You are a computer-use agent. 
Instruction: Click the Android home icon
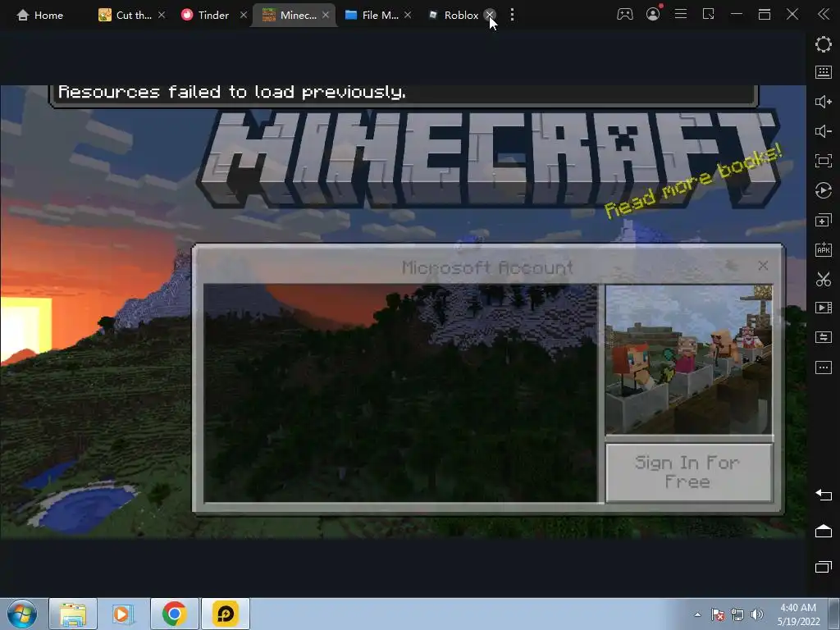(x=824, y=531)
